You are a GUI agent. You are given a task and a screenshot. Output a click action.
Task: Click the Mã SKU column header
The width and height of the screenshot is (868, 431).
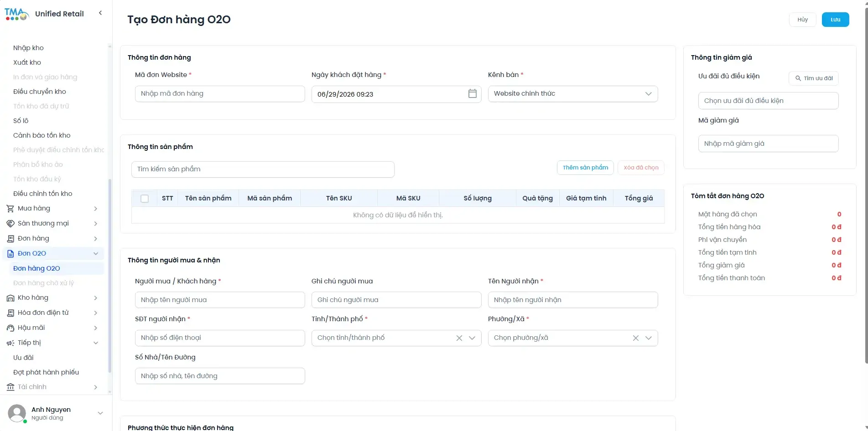tap(408, 198)
